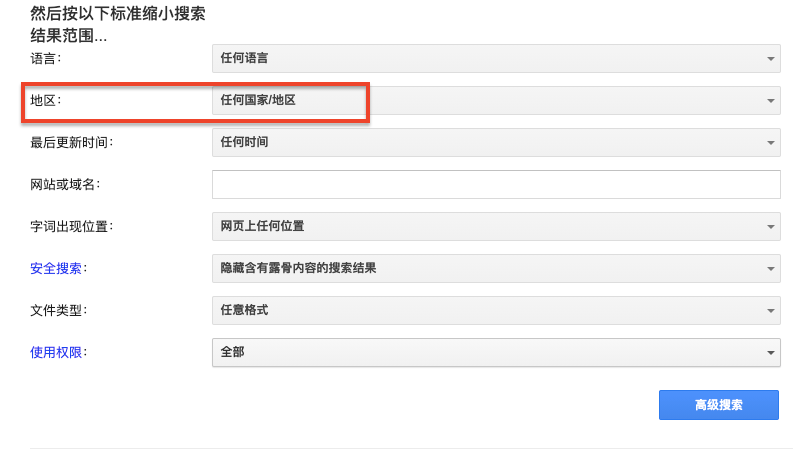This screenshot has width=793, height=452.
Task: Click the 网站或域名 text input box
Action: (x=495, y=185)
